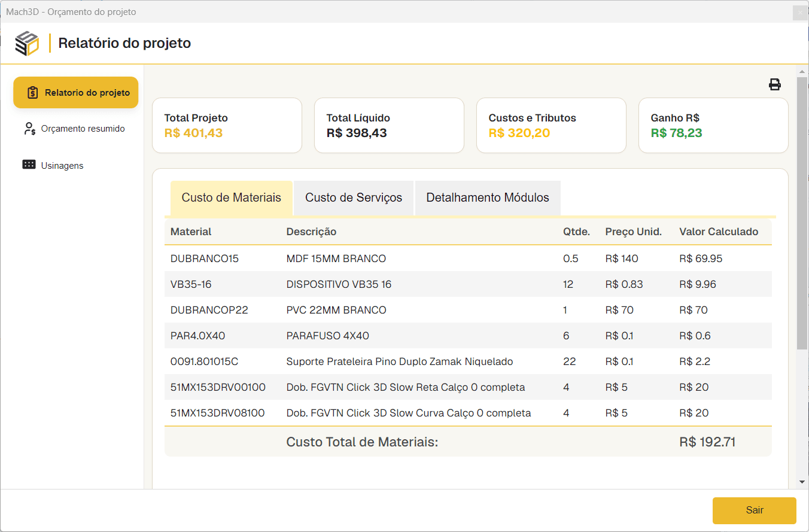
Task: Open the Relatorio do projeto sidebar item
Action: click(76, 93)
